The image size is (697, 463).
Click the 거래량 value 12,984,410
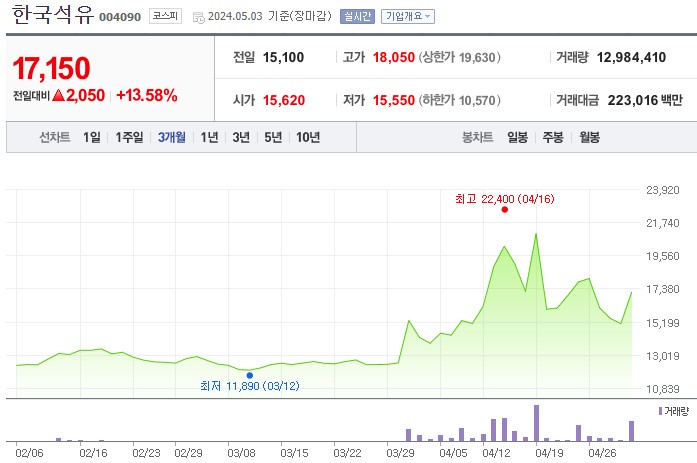[x=631, y=57]
